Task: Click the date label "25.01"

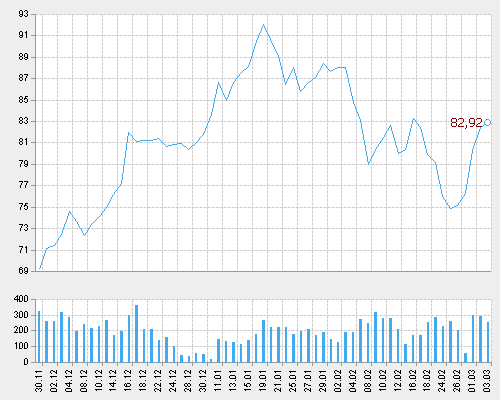Action: pos(293,380)
